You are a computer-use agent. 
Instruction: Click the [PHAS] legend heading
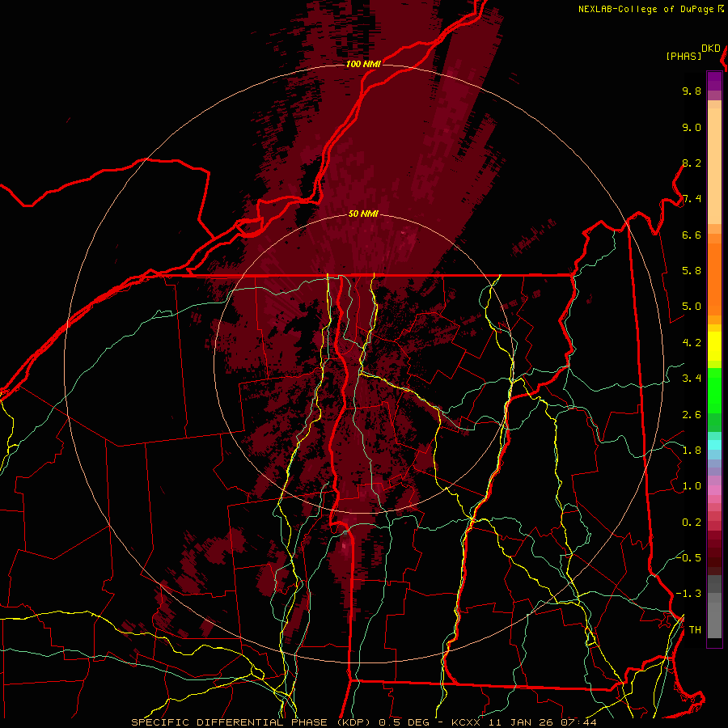684,56
